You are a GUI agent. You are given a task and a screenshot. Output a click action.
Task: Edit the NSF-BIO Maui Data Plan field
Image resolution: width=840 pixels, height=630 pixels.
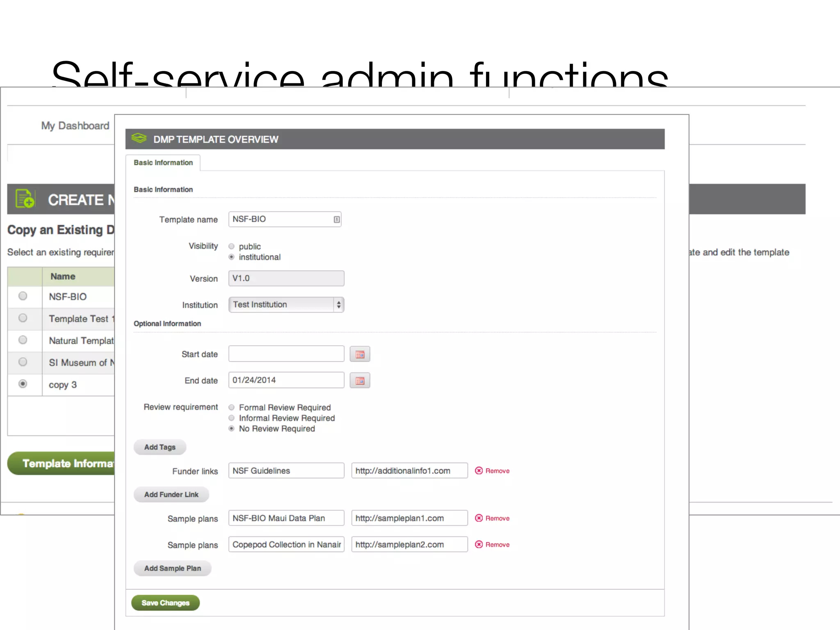(286, 518)
